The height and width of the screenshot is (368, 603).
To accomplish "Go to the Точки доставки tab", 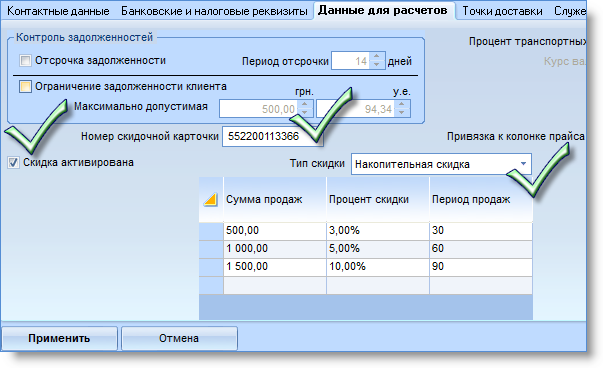I will point(502,11).
